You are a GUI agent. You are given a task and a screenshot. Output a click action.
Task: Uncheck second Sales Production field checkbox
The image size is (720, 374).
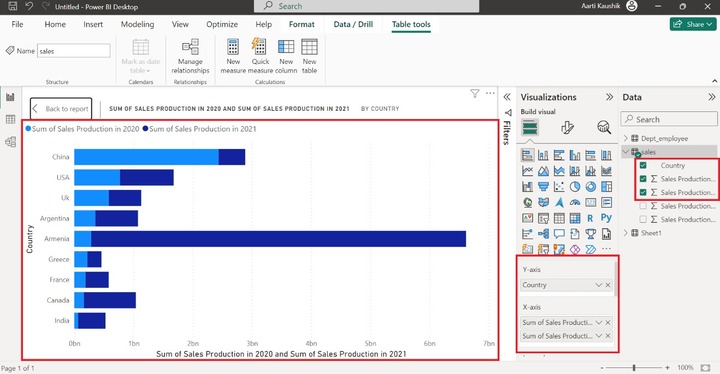coord(643,192)
